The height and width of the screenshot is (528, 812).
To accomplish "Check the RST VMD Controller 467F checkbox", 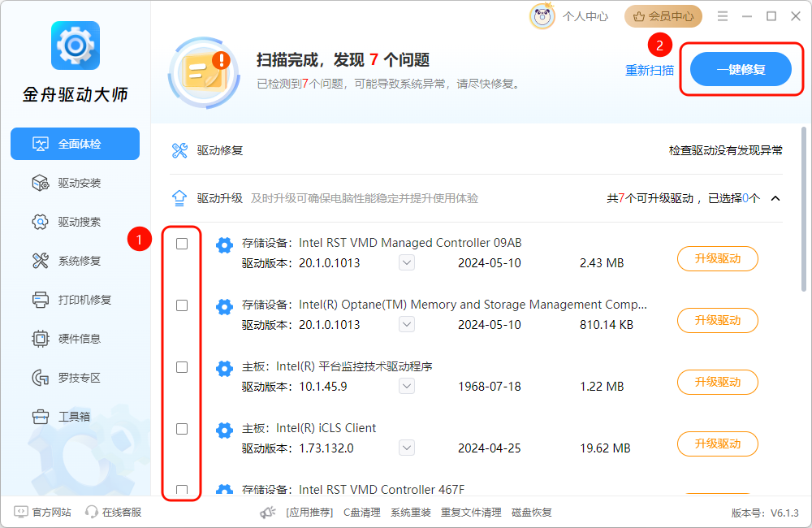I will point(182,490).
